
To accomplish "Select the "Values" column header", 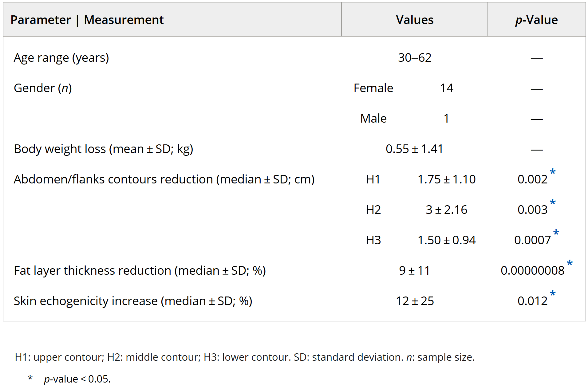I will coord(414,20).
